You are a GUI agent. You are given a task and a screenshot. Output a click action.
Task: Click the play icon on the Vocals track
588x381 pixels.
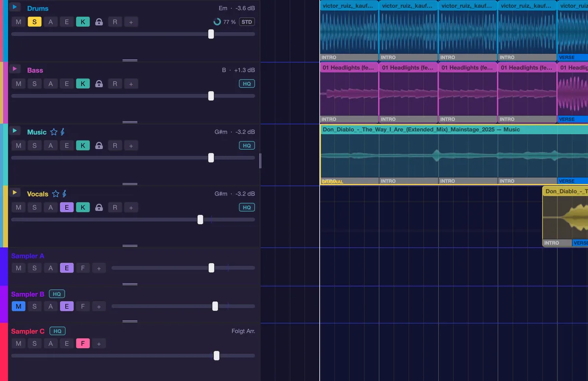pos(15,192)
